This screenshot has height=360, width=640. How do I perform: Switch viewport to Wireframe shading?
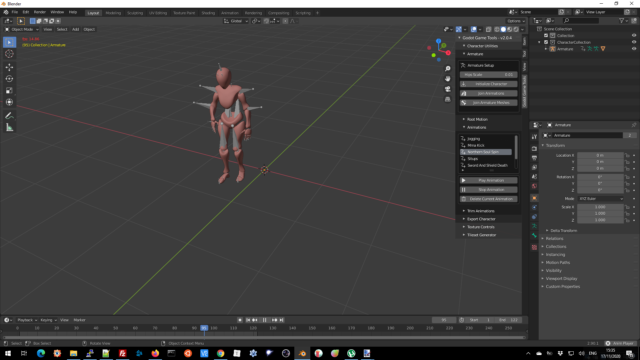[496, 29]
